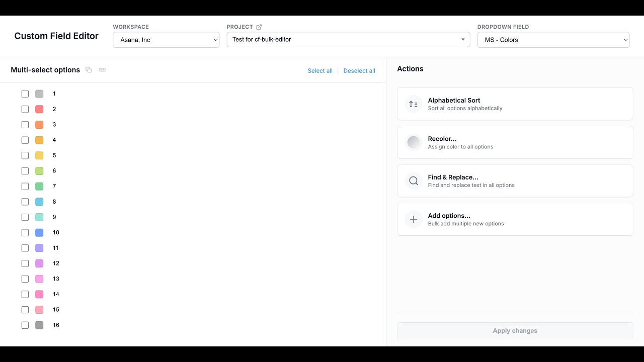Click the Add options... action title
The height and width of the screenshot is (362, 644).
[449, 216]
